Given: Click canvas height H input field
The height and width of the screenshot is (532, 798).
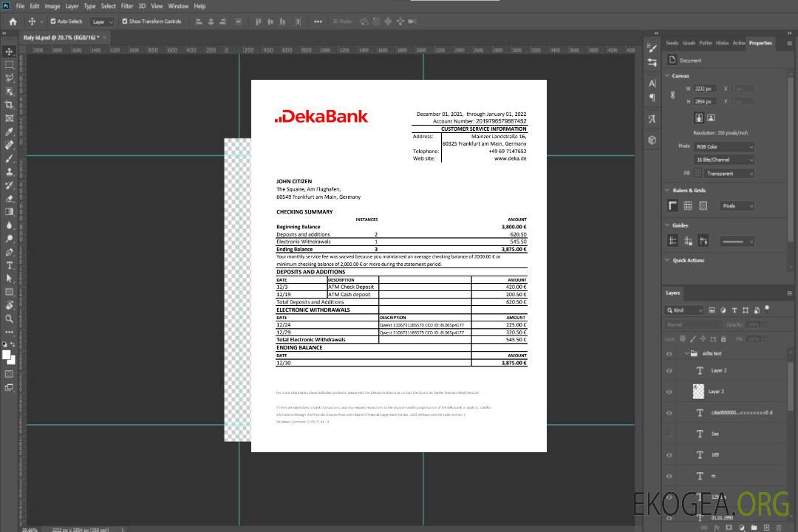Looking at the screenshot, I should (x=705, y=102).
